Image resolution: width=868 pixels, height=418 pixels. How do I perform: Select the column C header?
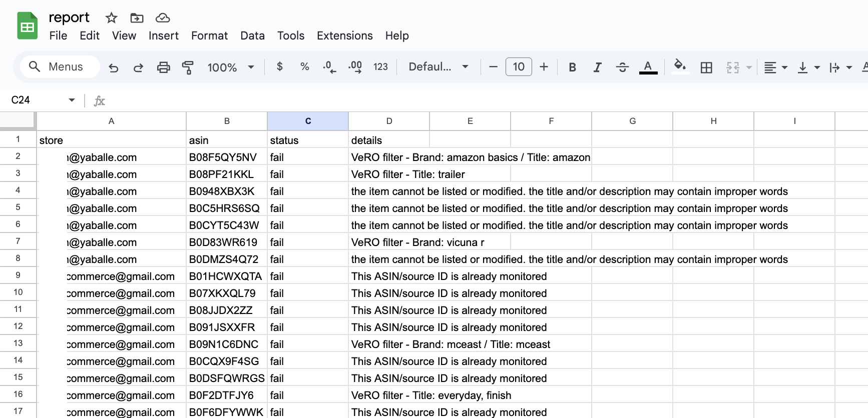tap(308, 121)
